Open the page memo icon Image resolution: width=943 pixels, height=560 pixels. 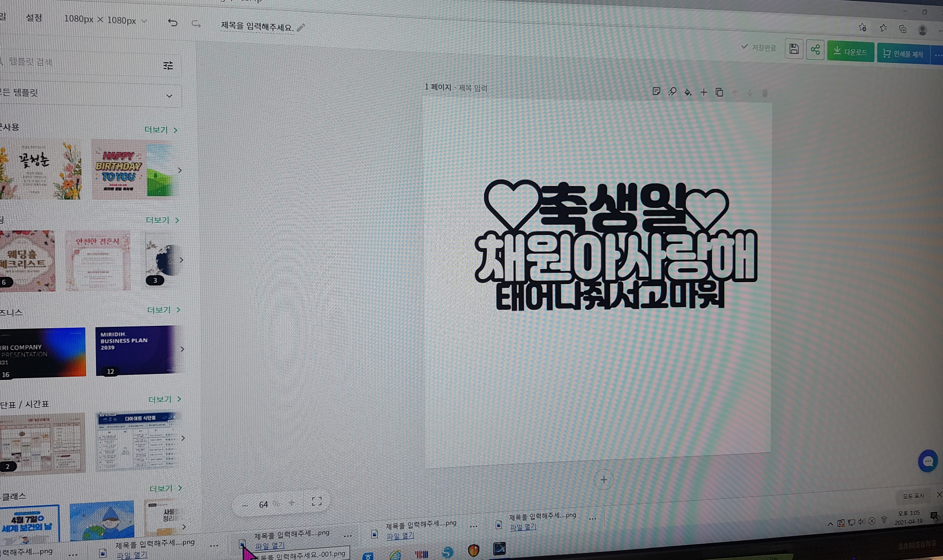click(656, 91)
